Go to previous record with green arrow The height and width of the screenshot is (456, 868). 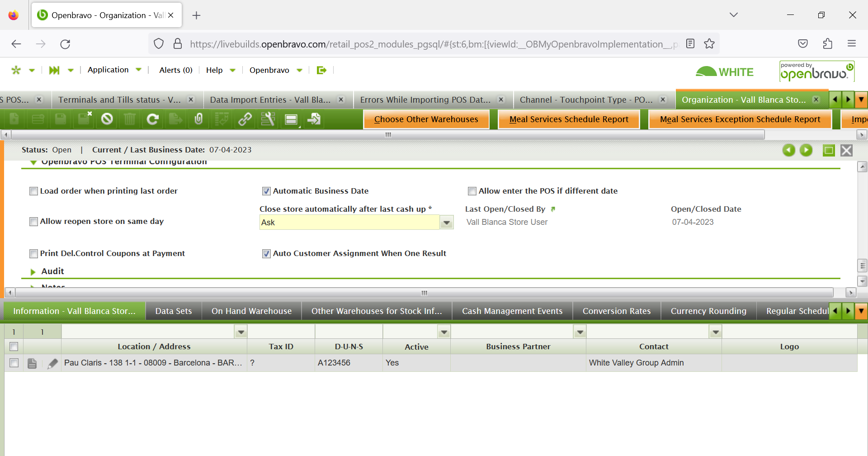pyautogui.click(x=789, y=150)
